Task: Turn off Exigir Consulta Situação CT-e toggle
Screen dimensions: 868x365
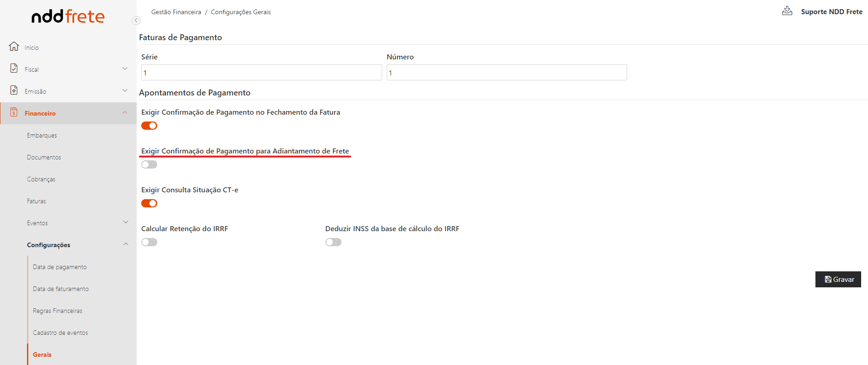Action: click(149, 203)
